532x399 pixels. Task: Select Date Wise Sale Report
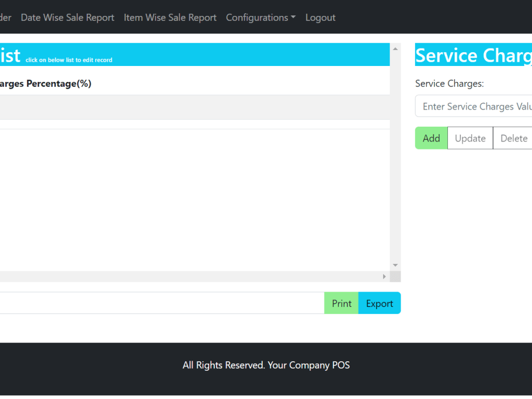(x=68, y=17)
